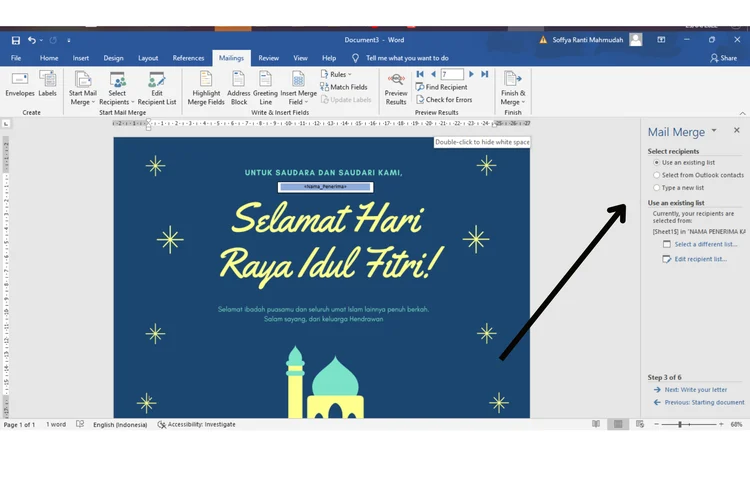
Task: Click the Share button
Action: (724, 58)
